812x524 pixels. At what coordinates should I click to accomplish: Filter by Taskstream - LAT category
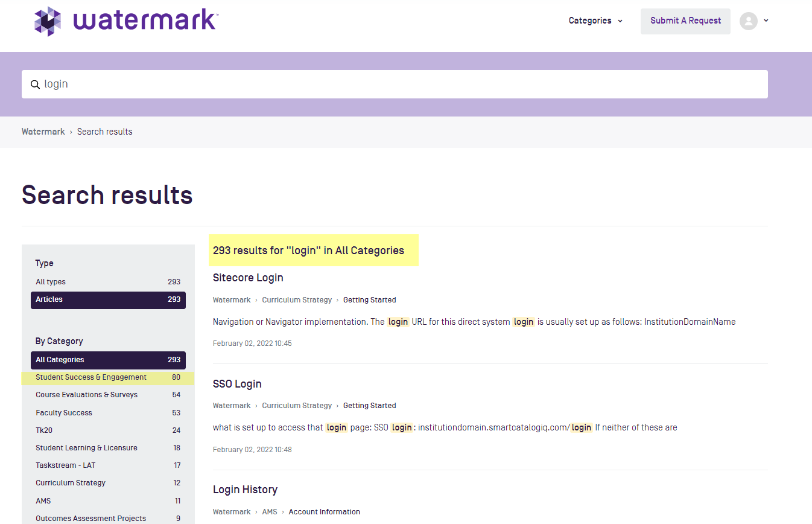point(108,465)
